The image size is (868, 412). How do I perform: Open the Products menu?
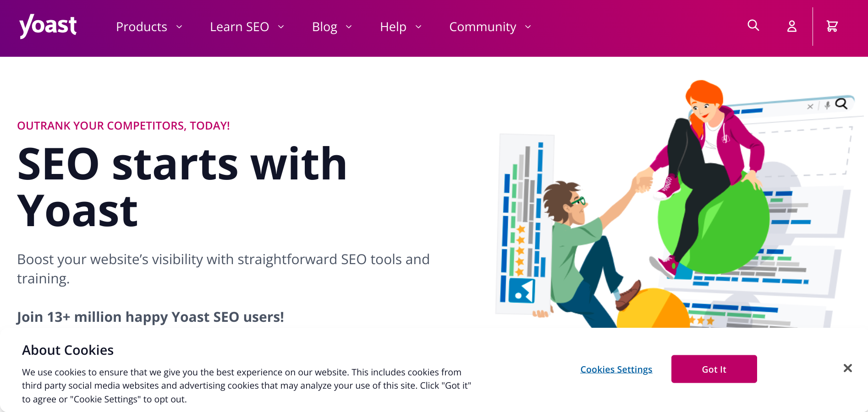point(142,27)
